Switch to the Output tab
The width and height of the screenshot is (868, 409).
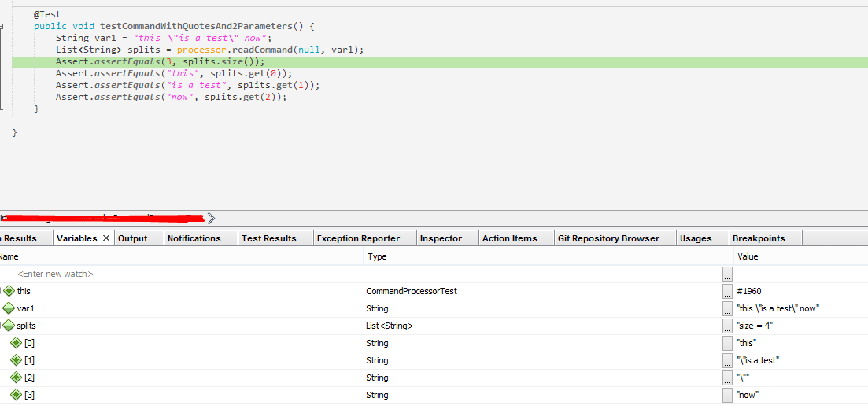click(x=133, y=238)
